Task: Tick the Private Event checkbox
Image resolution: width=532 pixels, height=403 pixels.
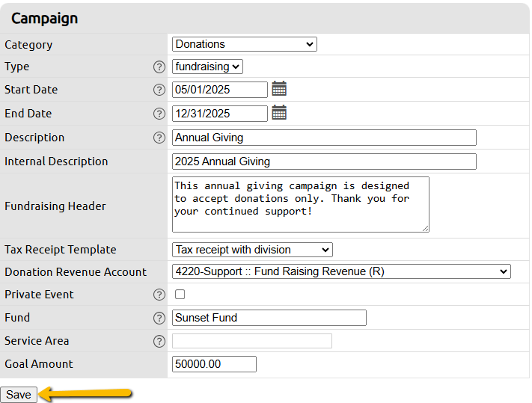Action: 180,294
